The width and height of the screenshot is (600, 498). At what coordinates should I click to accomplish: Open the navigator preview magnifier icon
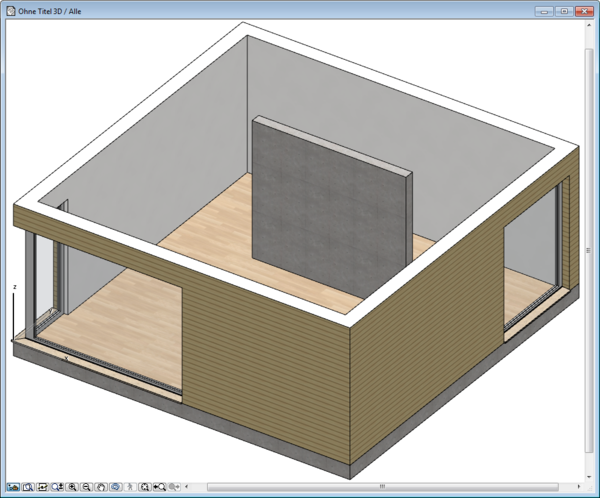click(28, 487)
